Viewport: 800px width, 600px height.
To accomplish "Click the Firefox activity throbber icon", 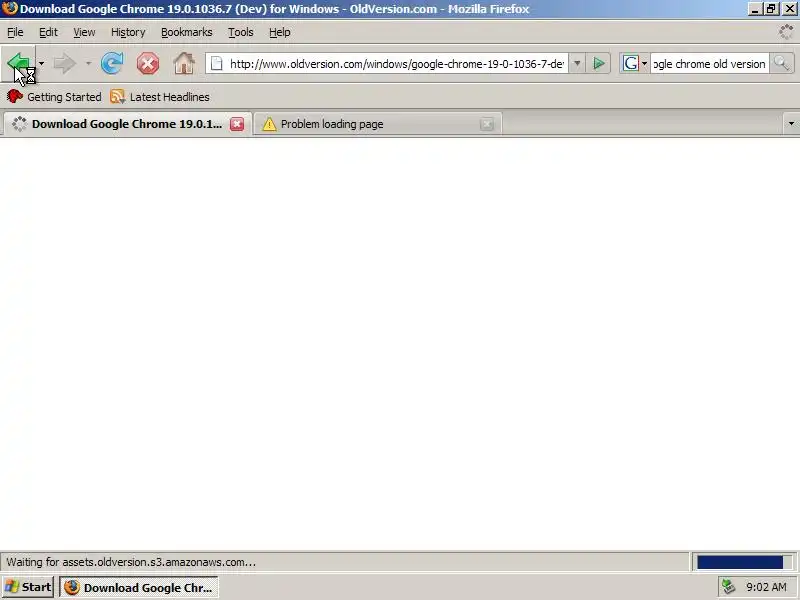I will pos(786,32).
